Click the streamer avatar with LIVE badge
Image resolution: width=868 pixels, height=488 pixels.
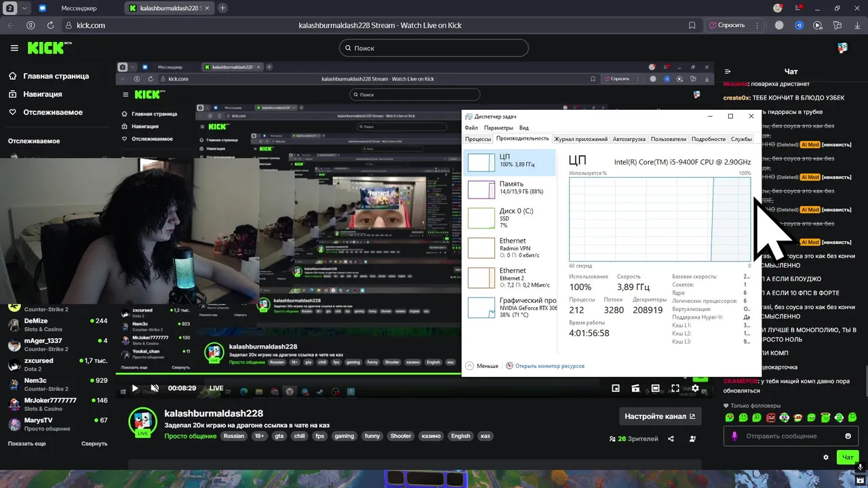point(143,422)
